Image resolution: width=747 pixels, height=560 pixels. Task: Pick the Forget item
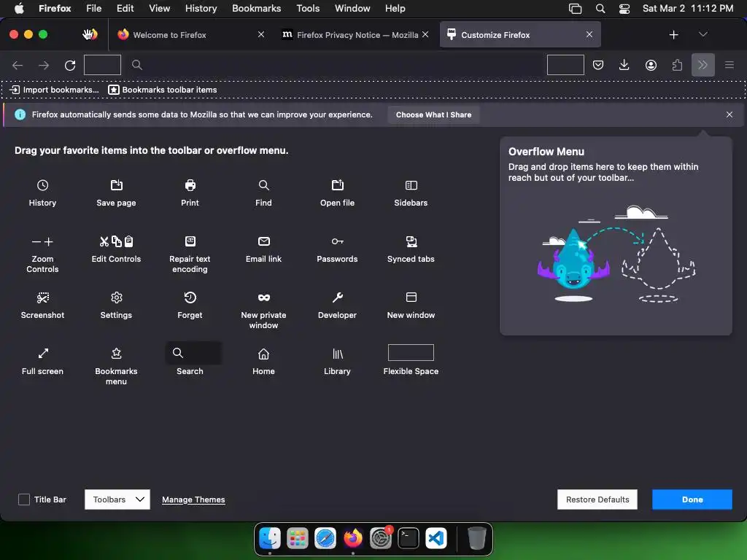point(190,306)
